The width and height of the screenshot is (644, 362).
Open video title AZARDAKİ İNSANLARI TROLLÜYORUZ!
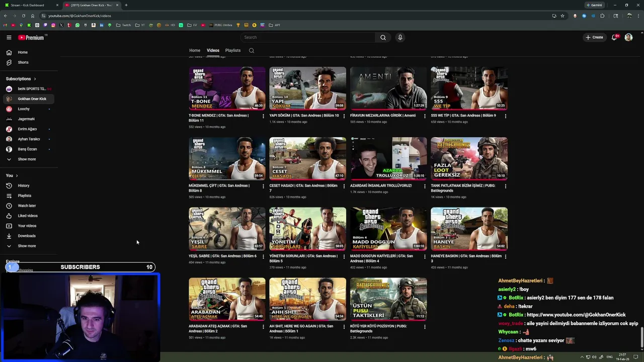(x=381, y=186)
